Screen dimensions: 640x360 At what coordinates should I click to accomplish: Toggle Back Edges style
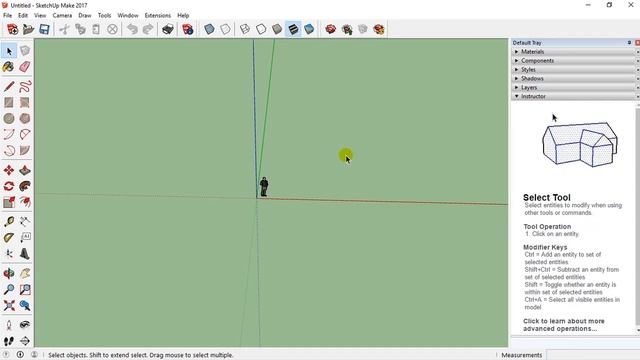225,29
